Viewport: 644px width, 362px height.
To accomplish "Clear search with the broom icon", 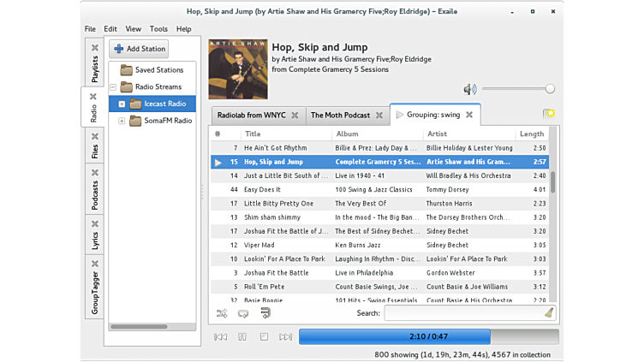I will pos(549,313).
